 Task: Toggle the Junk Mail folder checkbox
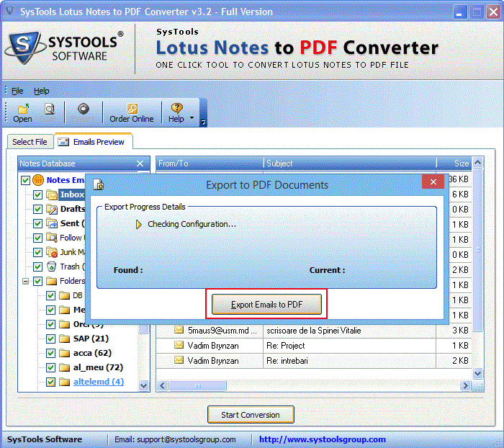tap(38, 253)
